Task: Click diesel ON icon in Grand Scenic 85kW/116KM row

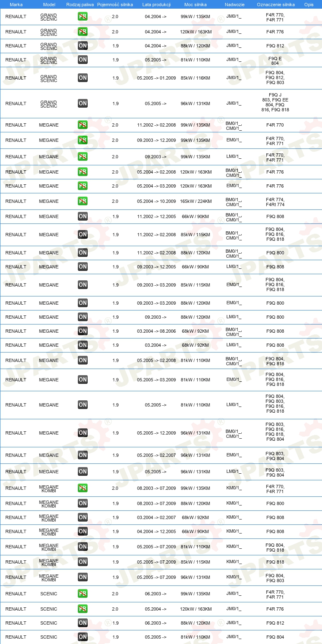Action: point(83,78)
